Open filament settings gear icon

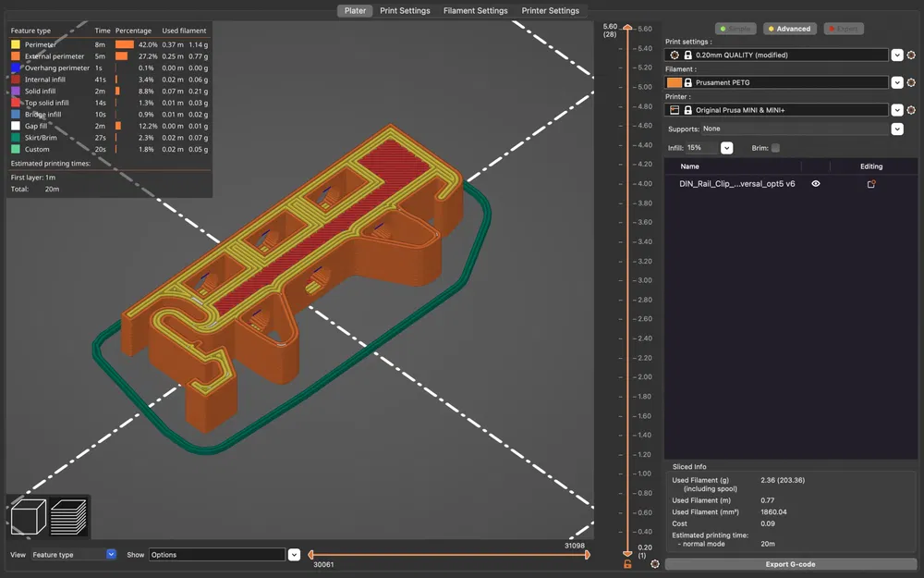[x=911, y=83]
